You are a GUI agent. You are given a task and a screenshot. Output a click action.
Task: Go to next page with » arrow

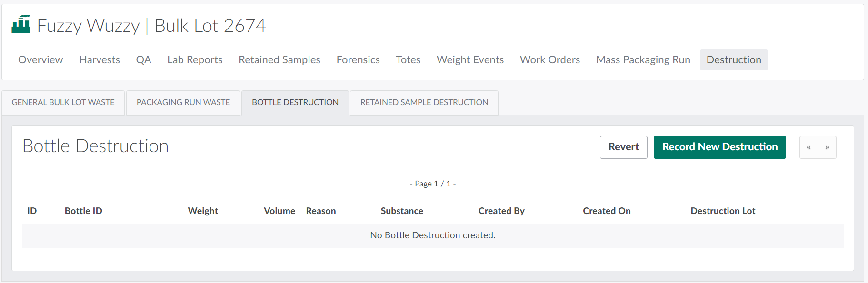(x=827, y=147)
